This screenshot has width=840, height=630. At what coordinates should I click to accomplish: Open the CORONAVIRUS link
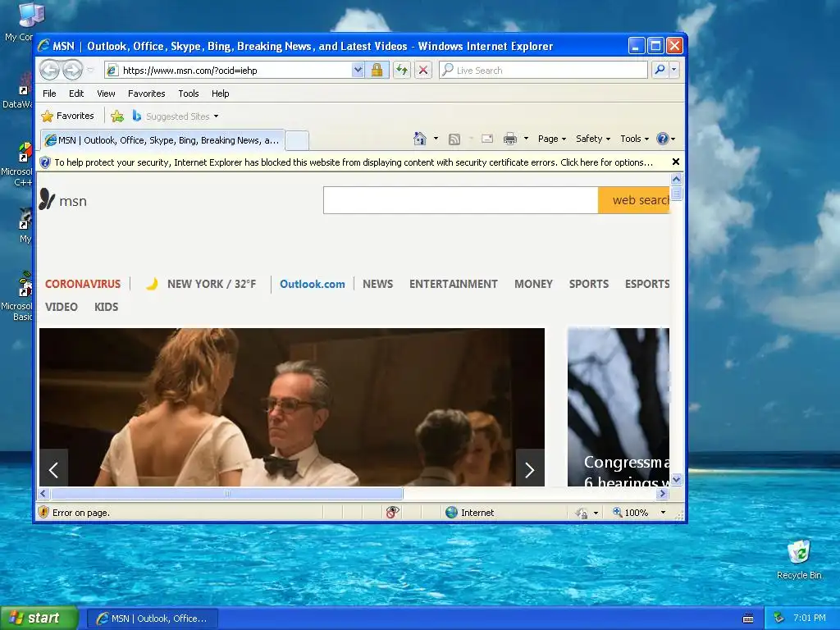click(83, 284)
